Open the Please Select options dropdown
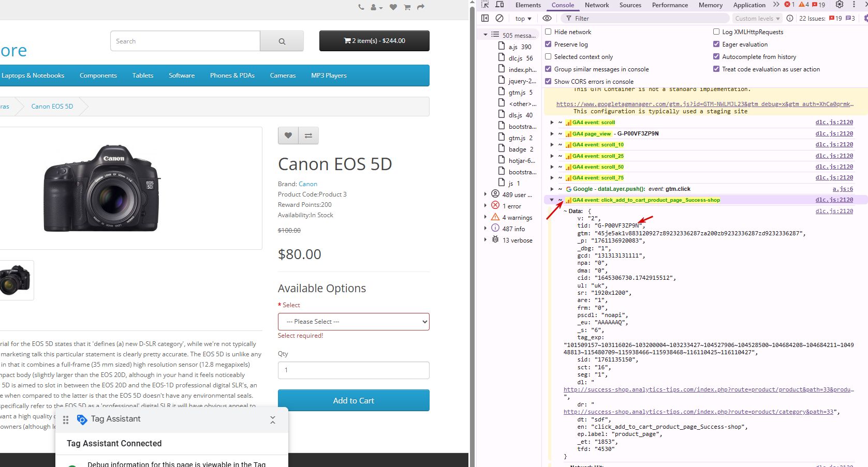 click(354, 322)
